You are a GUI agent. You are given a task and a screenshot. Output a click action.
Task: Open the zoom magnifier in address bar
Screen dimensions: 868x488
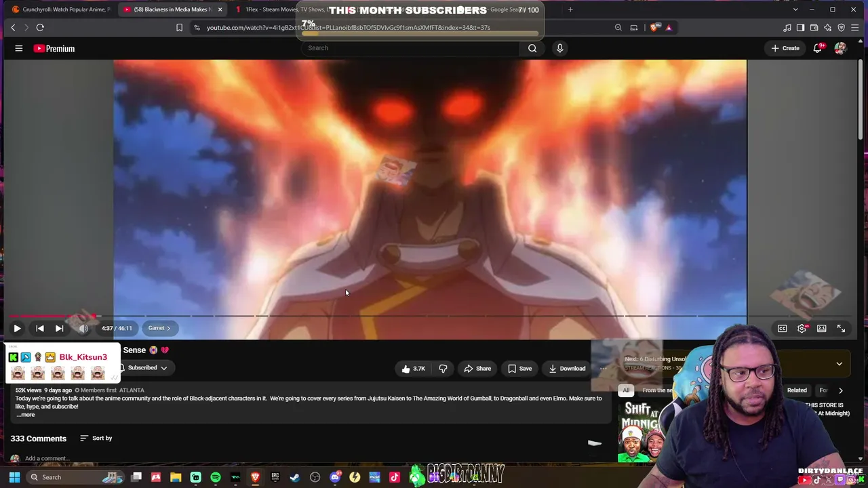(x=618, y=28)
